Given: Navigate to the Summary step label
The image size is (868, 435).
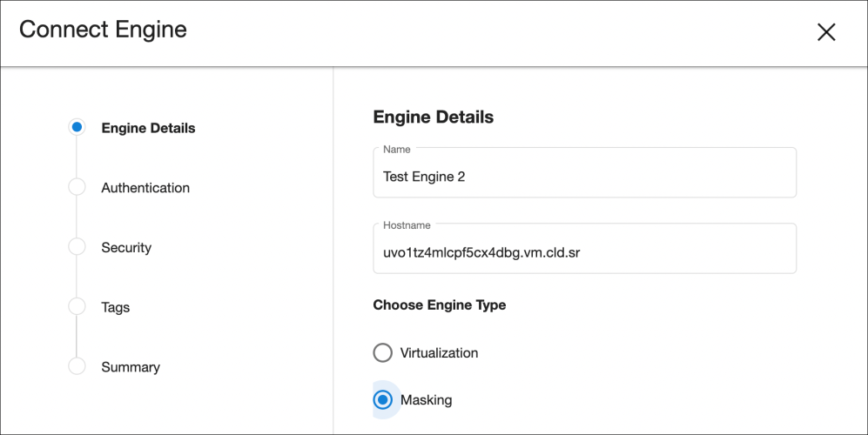Looking at the screenshot, I should tap(131, 367).
